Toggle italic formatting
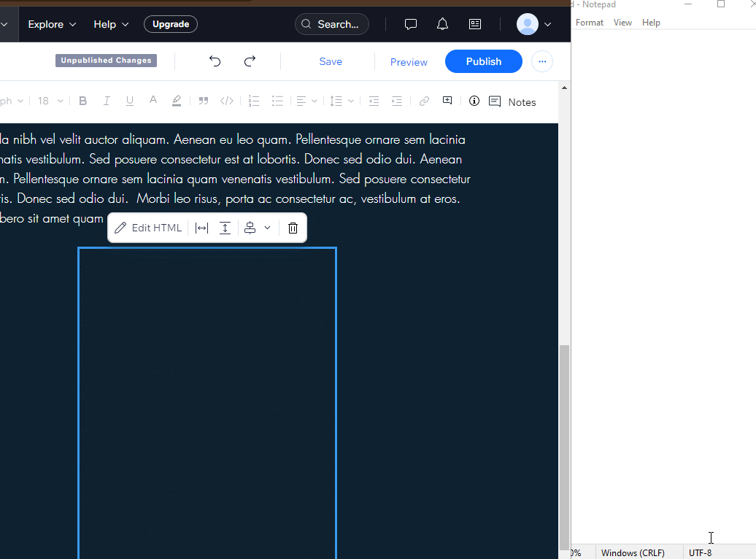 point(107,101)
